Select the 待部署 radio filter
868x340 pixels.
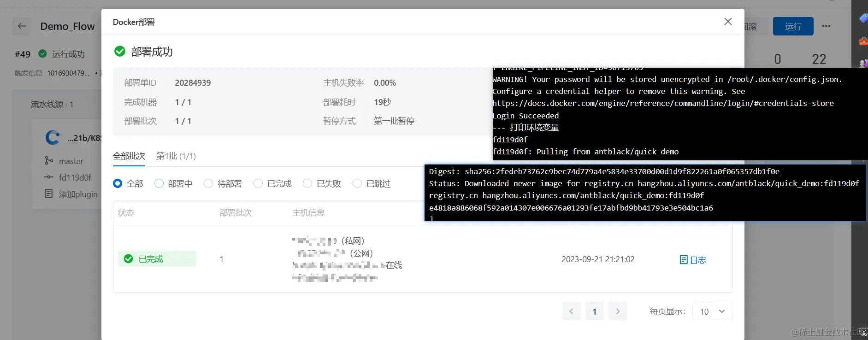coord(208,183)
